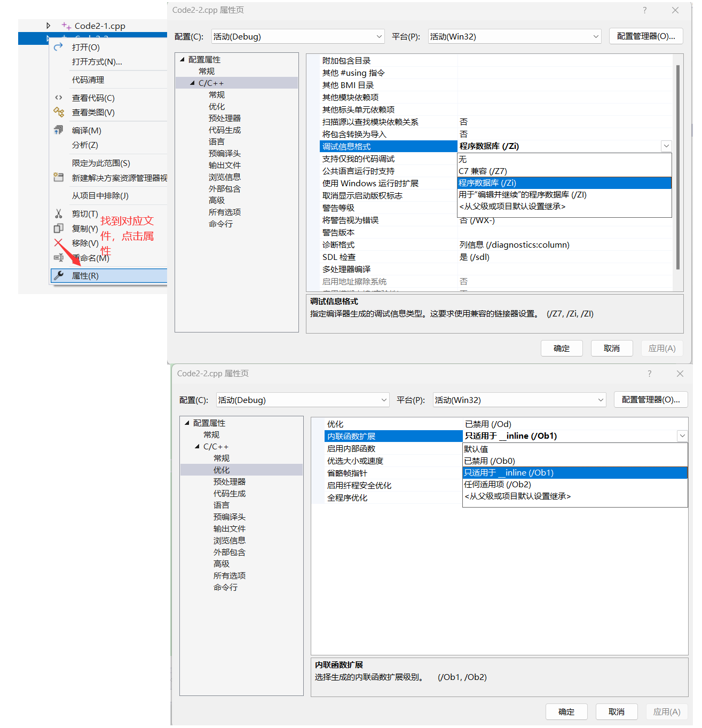Click 取消 in the upper property dialog
This screenshot has width=702, height=728.
coord(612,348)
